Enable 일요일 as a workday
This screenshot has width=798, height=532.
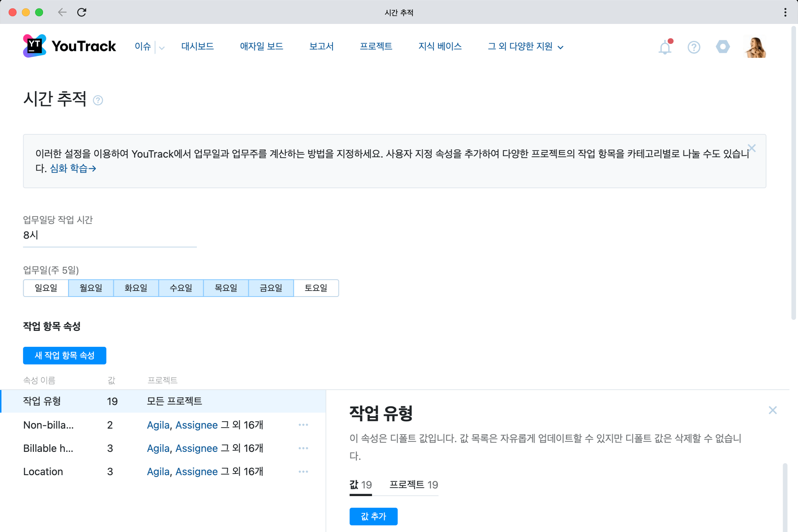click(x=46, y=288)
